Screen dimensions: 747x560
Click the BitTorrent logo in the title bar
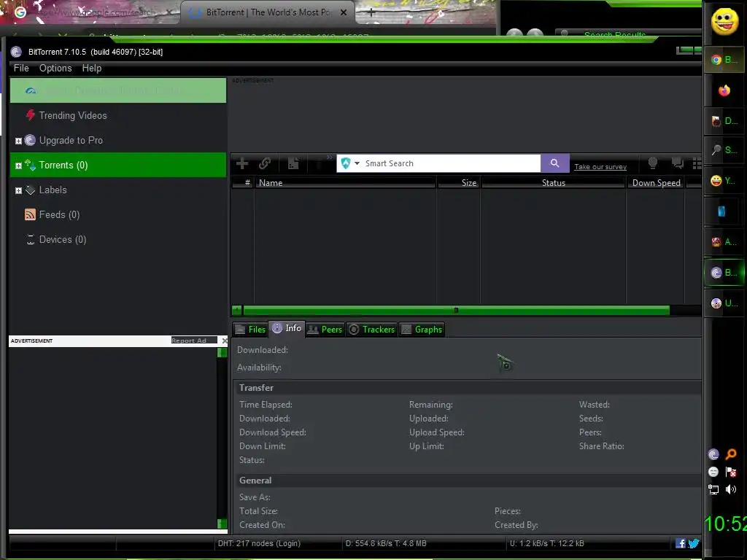tap(16, 52)
